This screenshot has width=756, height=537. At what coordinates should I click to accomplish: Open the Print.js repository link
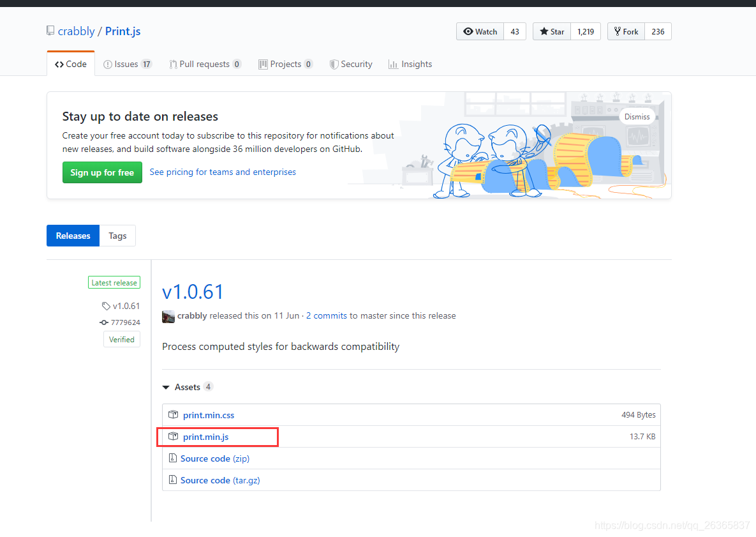[x=123, y=31]
